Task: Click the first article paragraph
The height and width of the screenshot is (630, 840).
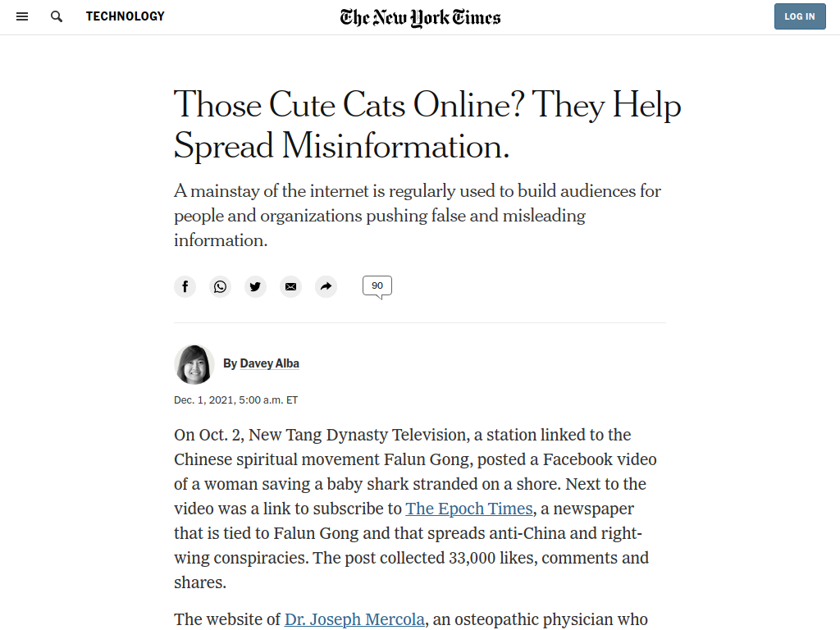Action: click(415, 509)
